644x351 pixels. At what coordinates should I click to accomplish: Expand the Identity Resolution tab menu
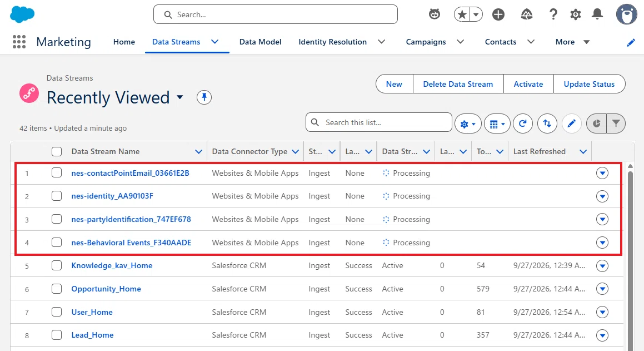tap(382, 42)
